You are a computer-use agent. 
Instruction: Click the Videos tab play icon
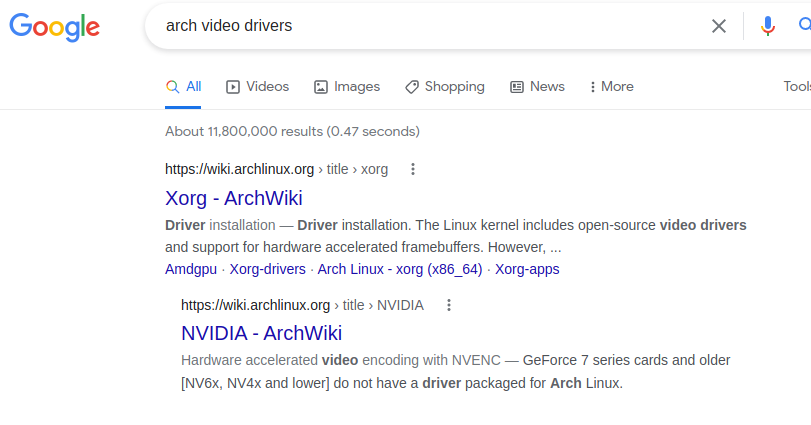(x=233, y=87)
